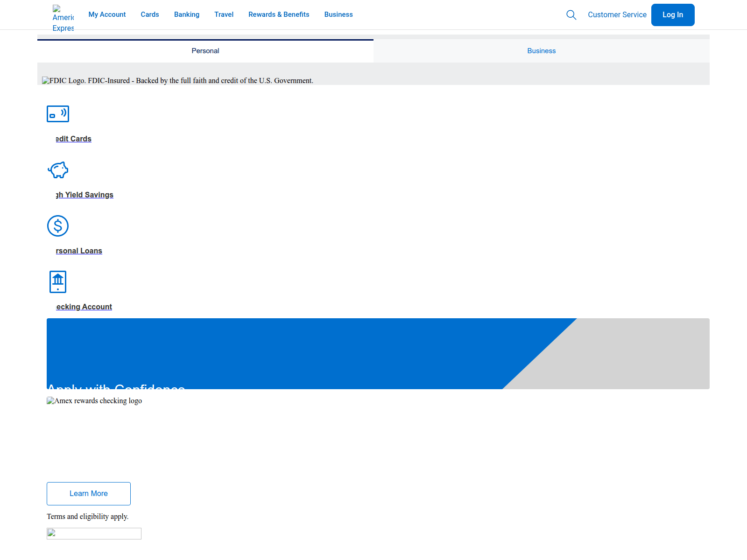Screen dimensions: 747x560
Task: Click the Learn More button
Action: [x=89, y=494]
